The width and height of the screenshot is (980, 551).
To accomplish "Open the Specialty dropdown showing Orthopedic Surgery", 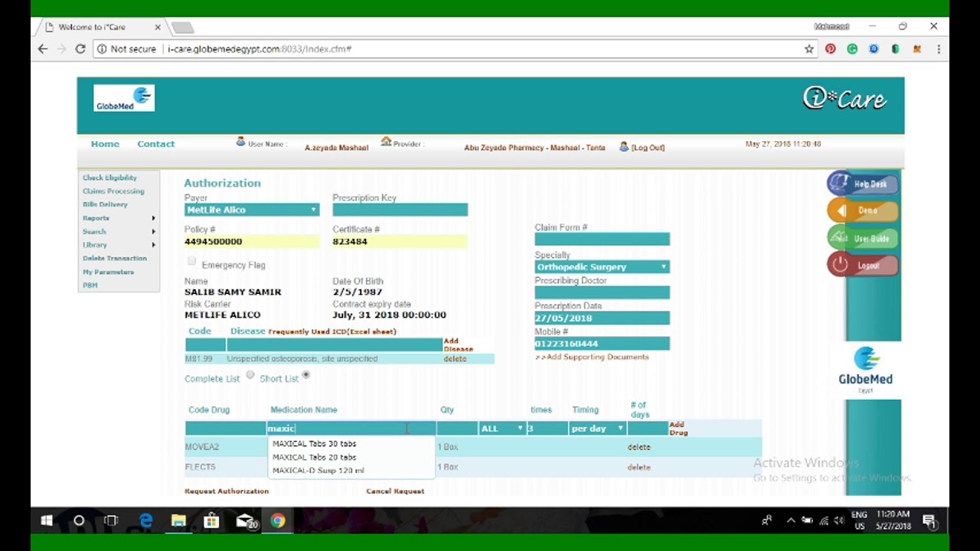I will click(x=603, y=267).
